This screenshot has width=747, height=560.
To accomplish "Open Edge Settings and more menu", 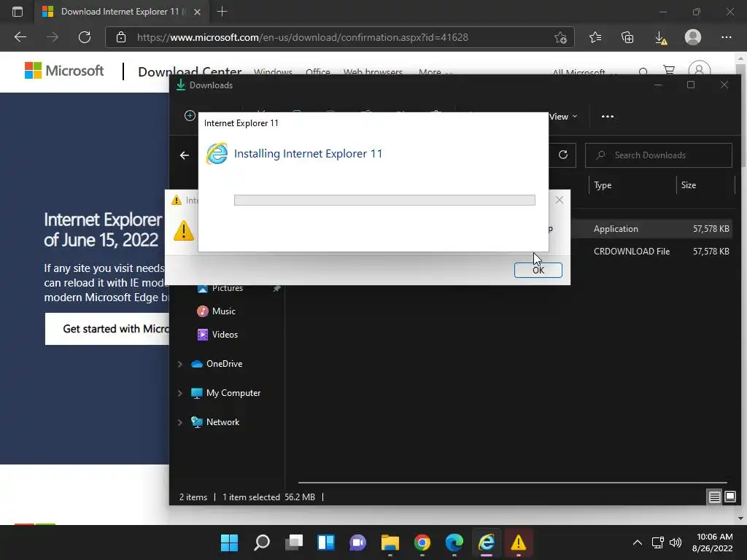I will [x=726, y=37].
